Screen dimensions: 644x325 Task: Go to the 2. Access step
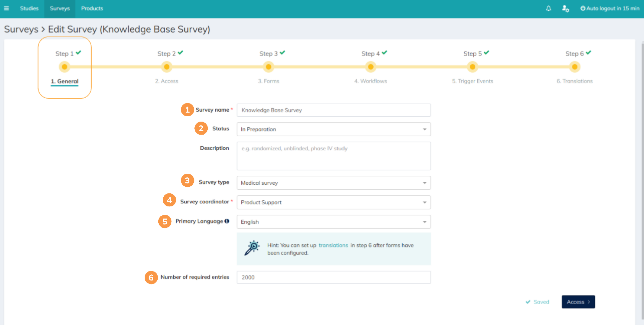tap(166, 81)
